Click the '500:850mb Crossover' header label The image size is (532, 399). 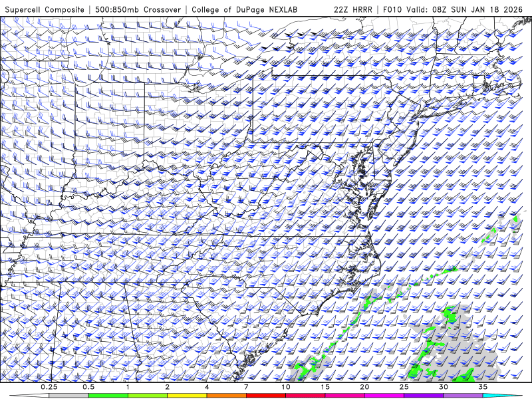pos(138,9)
